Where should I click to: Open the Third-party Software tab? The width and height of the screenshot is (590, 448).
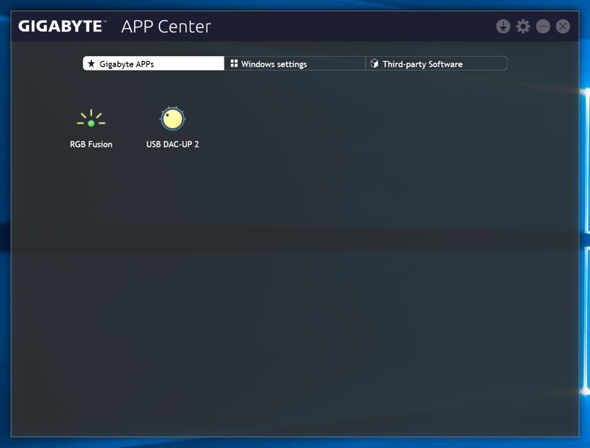tap(436, 64)
